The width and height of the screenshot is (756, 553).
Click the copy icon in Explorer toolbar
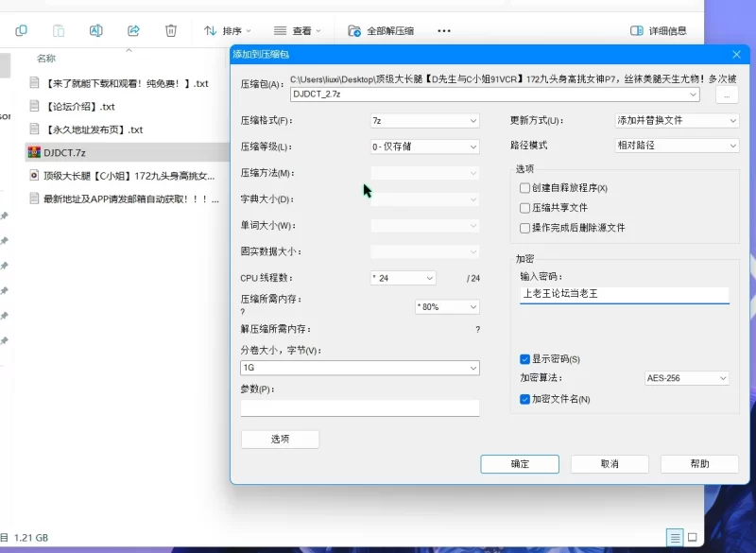point(21,31)
